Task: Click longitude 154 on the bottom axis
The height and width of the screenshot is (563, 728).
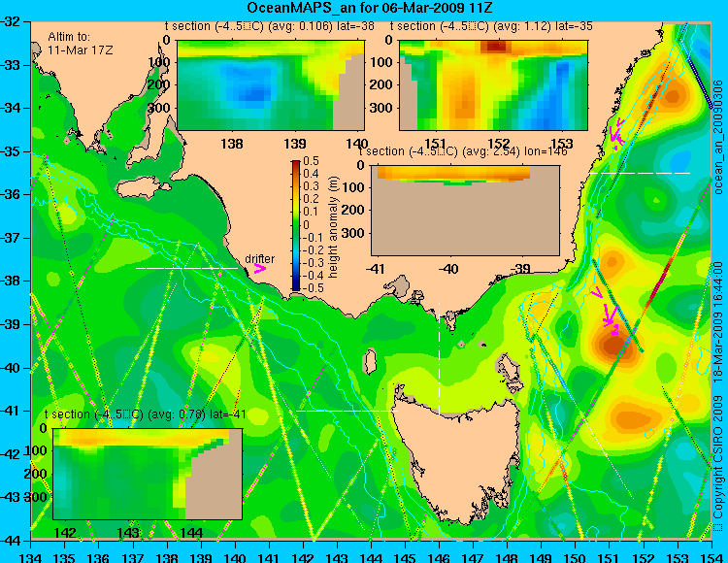Action: (711, 558)
